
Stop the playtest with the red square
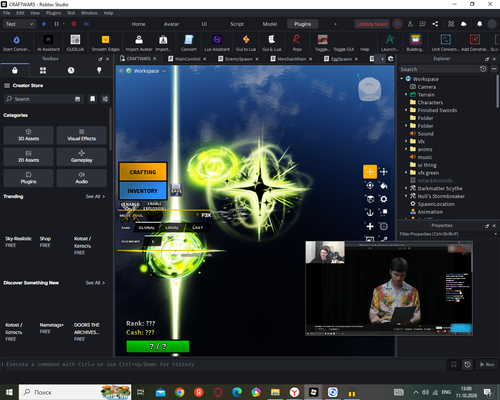(x=74, y=24)
